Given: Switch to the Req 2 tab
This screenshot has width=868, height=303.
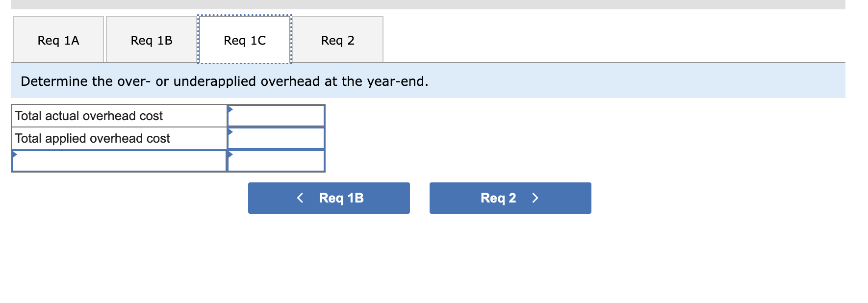Looking at the screenshot, I should pyautogui.click(x=338, y=40).
